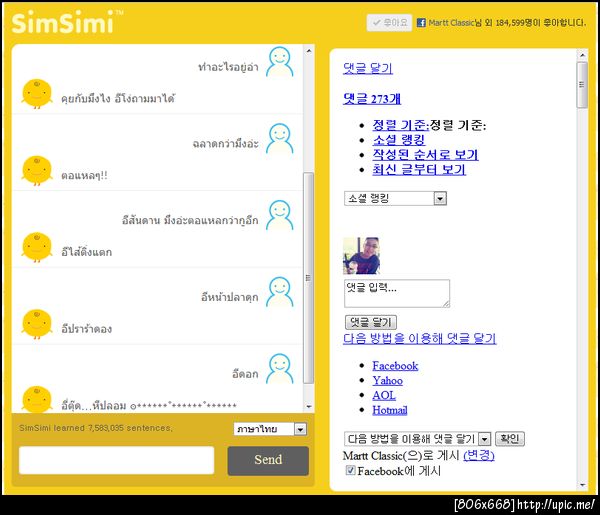Toggle the Facebook에 게시 checkbox
This screenshot has height=515, width=600.
(x=350, y=470)
